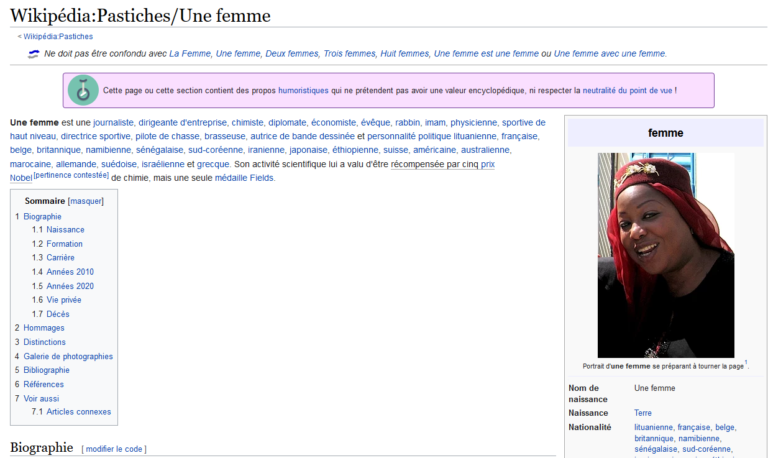
Task: Jump to '1.6 Vie privée' section
Action: pyautogui.click(x=64, y=300)
